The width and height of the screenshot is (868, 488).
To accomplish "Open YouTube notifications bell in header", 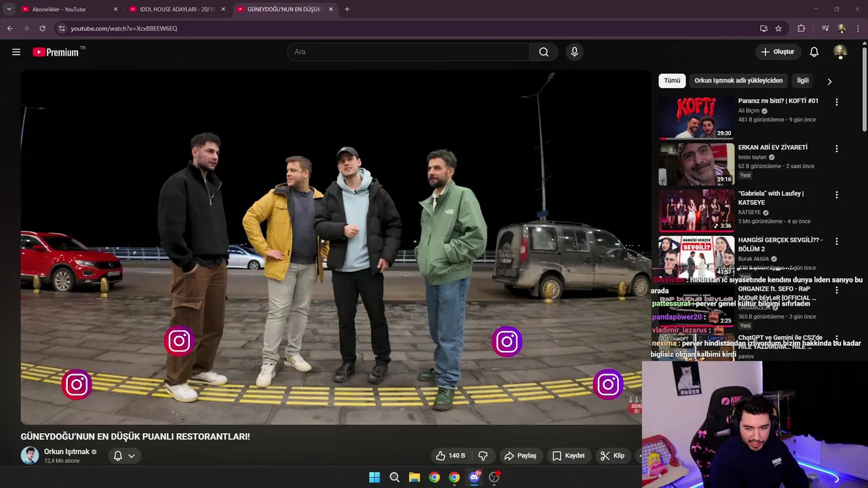I will click(x=814, y=52).
